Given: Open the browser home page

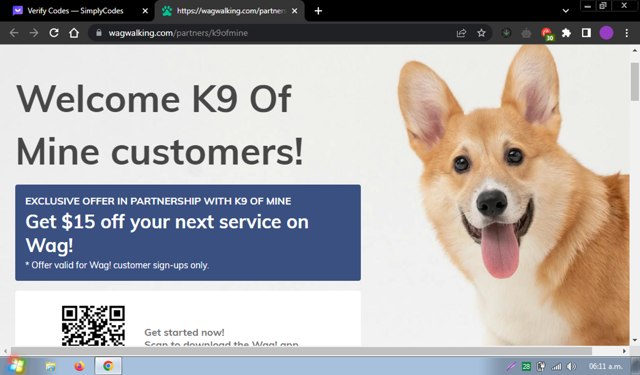Looking at the screenshot, I should (74, 33).
